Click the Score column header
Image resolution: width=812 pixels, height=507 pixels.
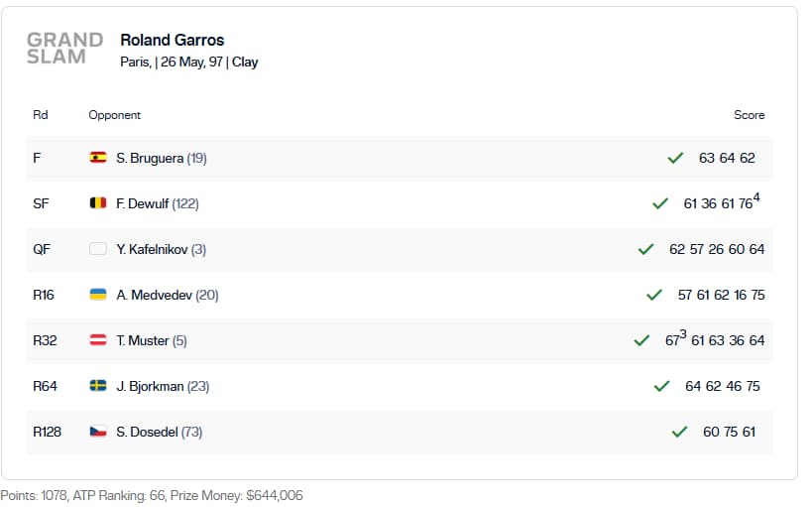[749, 115]
